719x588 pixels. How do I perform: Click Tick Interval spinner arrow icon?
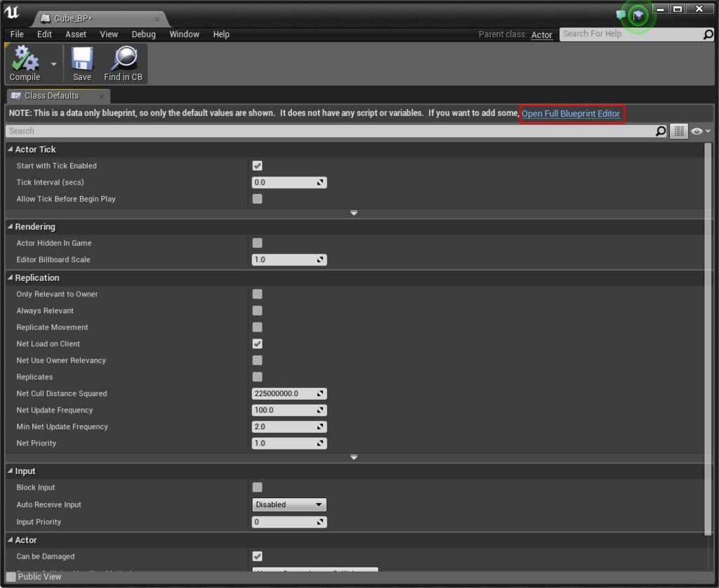(320, 183)
